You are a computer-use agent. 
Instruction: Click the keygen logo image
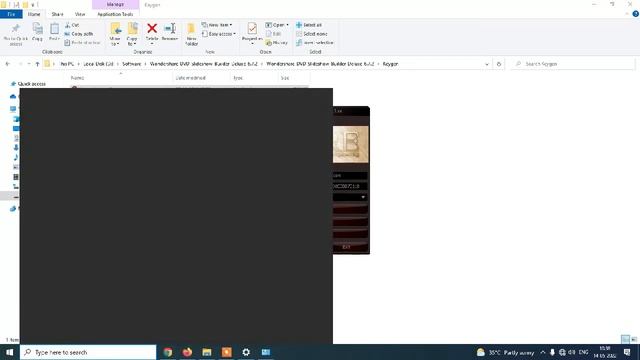[350, 144]
